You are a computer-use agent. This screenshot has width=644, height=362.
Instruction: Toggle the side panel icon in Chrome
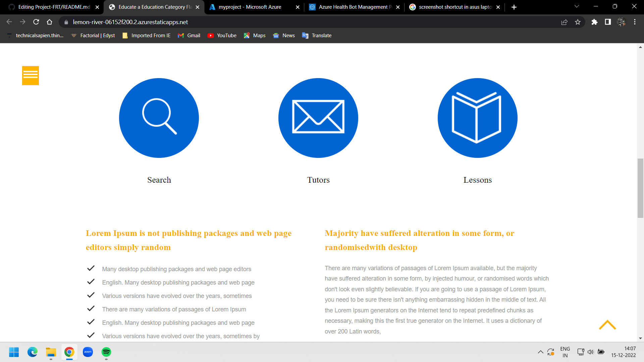(x=608, y=22)
